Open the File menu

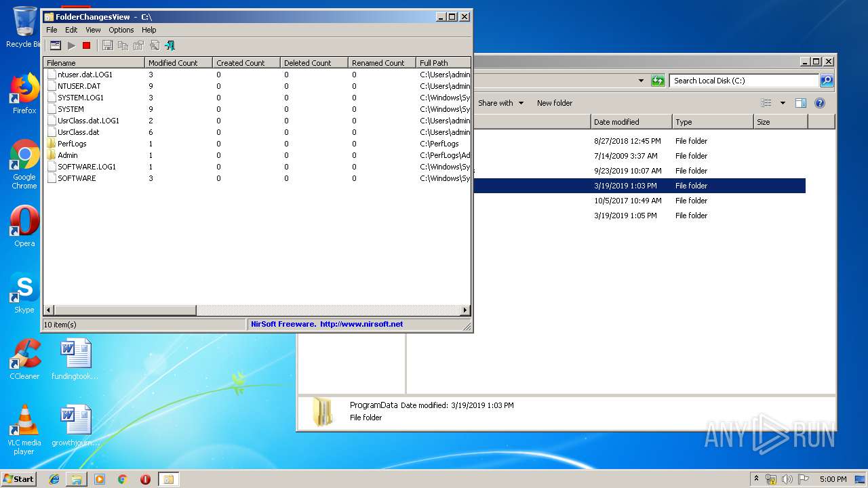pyautogui.click(x=52, y=30)
